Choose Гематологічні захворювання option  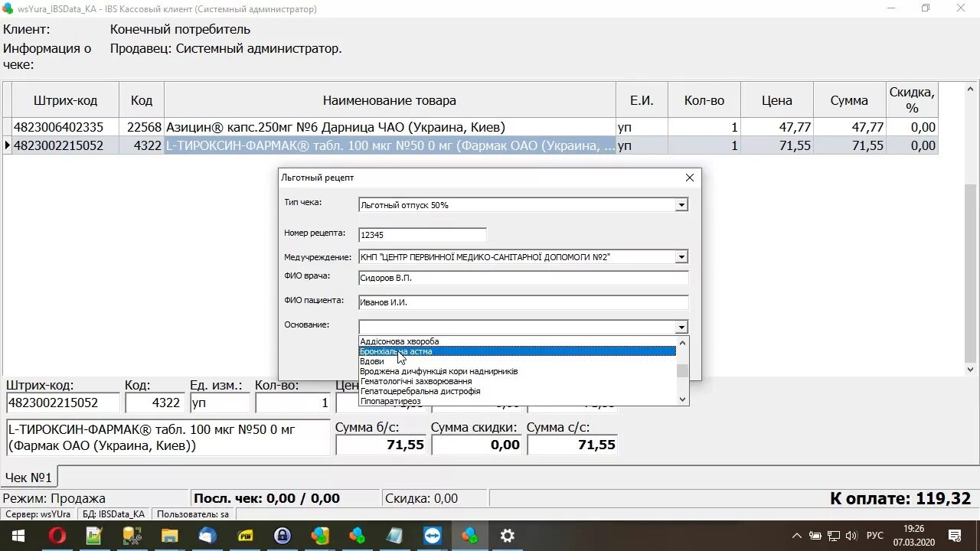pyautogui.click(x=518, y=381)
